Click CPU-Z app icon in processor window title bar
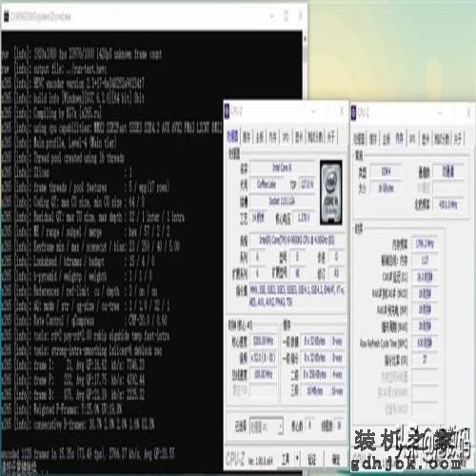Image resolution: width=476 pixels, height=476 pixels. pyautogui.click(x=227, y=111)
